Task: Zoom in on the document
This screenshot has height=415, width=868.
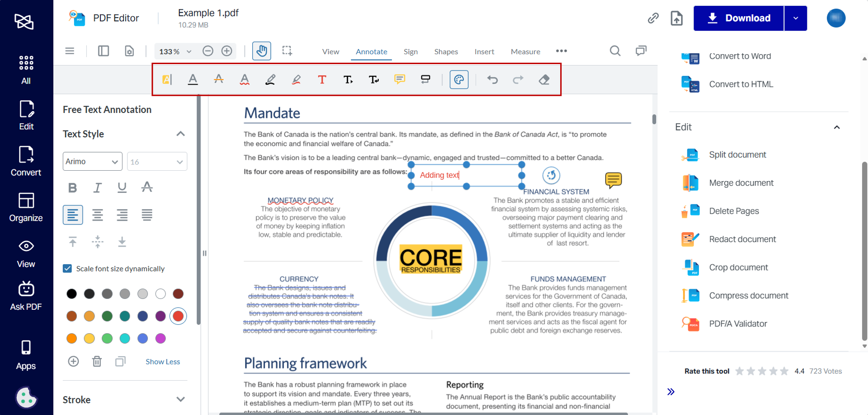Action: pos(227,51)
